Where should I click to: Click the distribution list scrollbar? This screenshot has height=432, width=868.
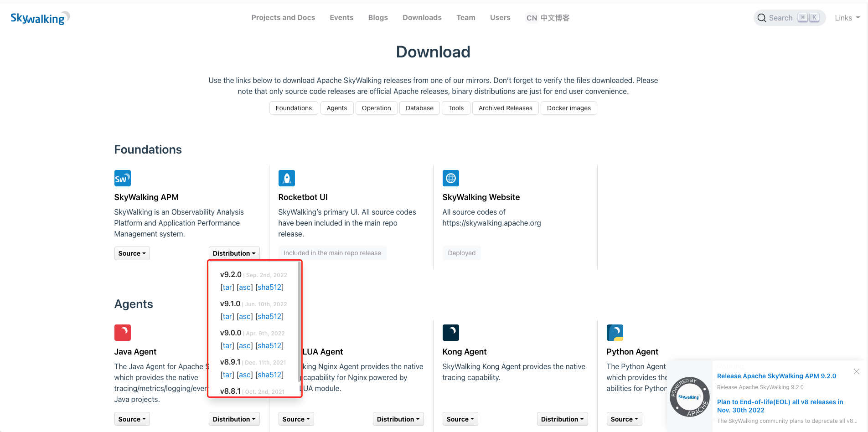point(299,322)
